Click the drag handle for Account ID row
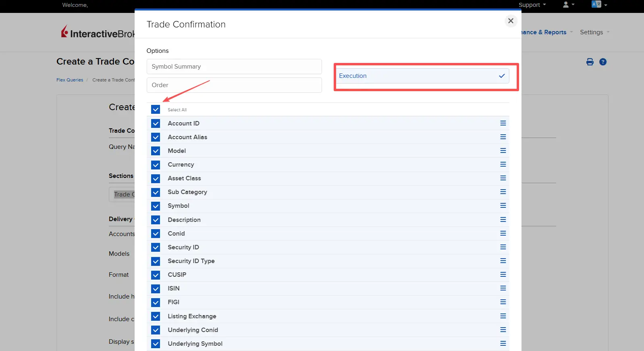 [503, 123]
